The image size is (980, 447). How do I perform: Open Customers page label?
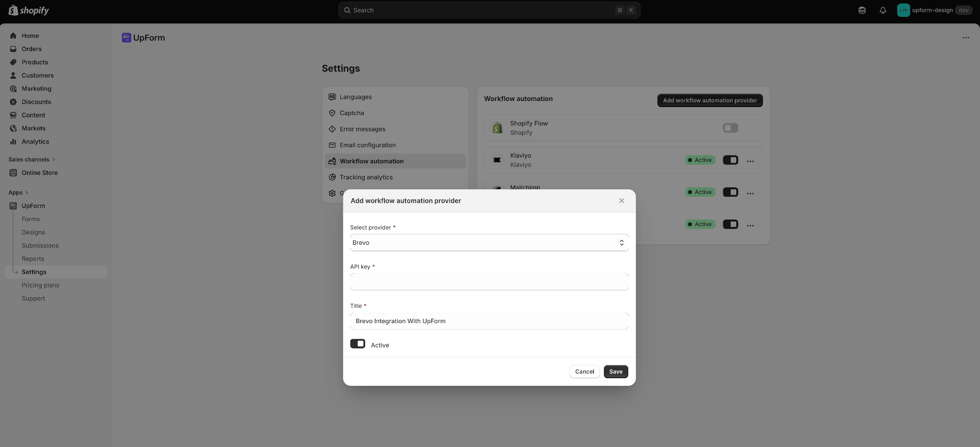(x=38, y=75)
